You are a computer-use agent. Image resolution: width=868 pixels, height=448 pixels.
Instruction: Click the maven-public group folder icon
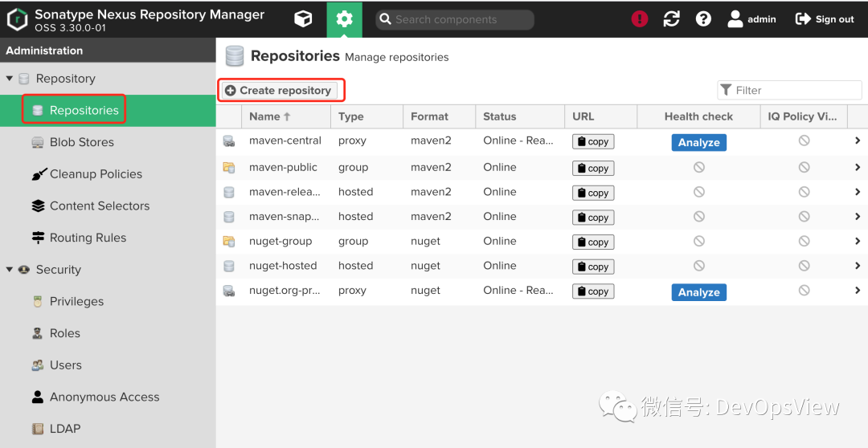coord(228,167)
